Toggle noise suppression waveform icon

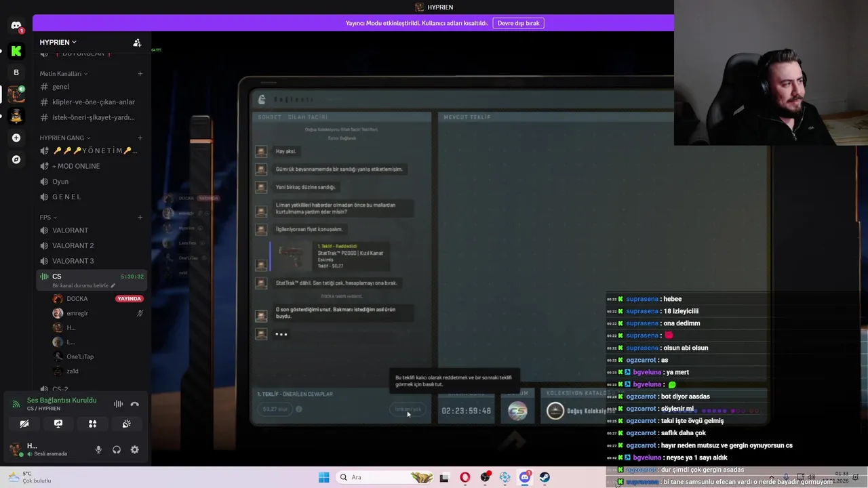[118, 404]
